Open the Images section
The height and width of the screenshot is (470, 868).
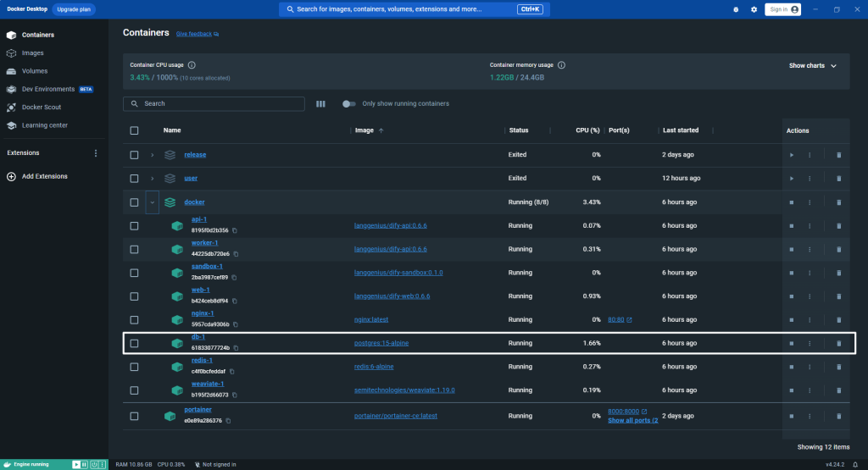[33, 53]
